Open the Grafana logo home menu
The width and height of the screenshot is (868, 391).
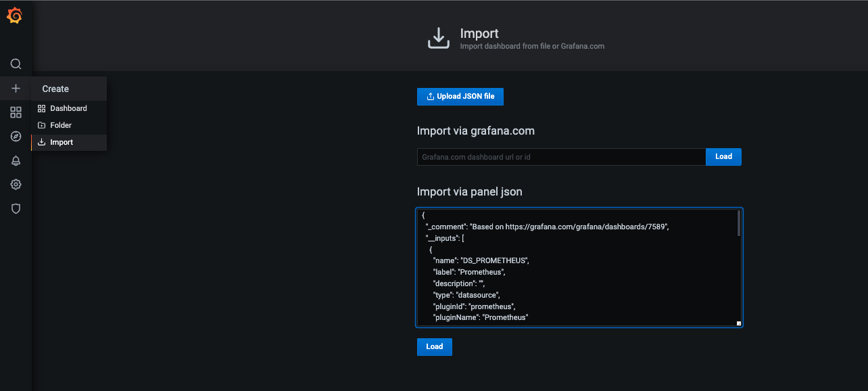[x=15, y=16]
